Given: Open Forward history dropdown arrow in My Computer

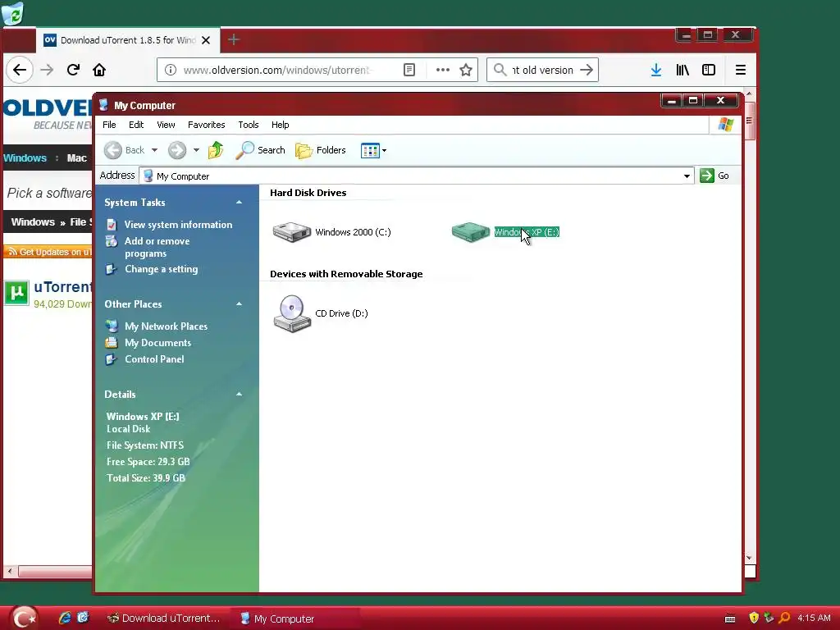Looking at the screenshot, I should coord(197,151).
